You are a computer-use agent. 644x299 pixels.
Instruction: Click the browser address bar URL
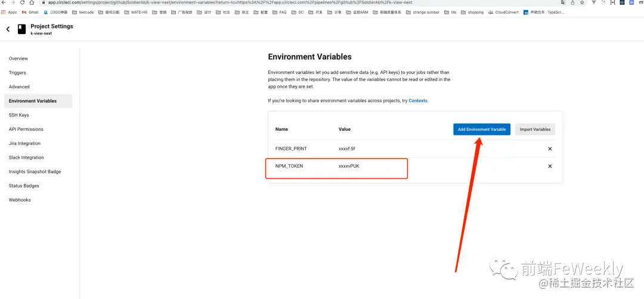click(x=230, y=2)
